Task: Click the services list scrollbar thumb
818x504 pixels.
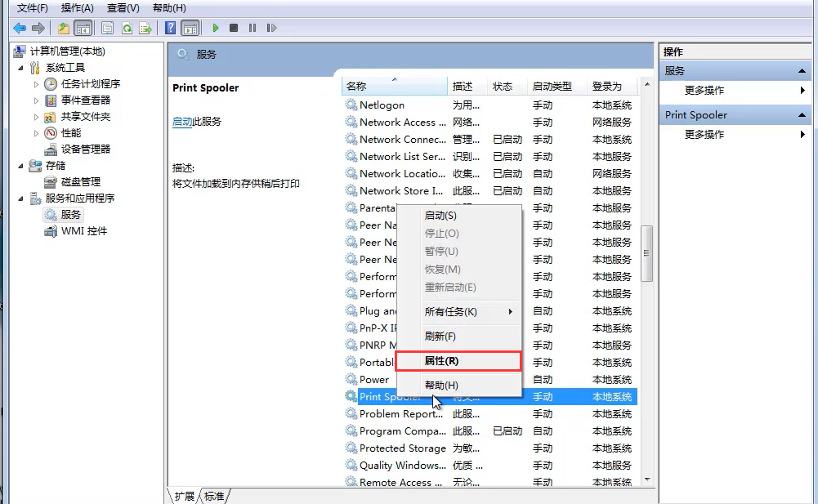Action: pos(647,253)
